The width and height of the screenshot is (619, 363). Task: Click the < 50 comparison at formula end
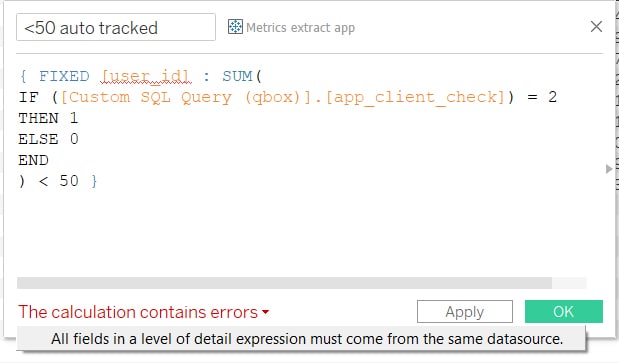point(58,181)
